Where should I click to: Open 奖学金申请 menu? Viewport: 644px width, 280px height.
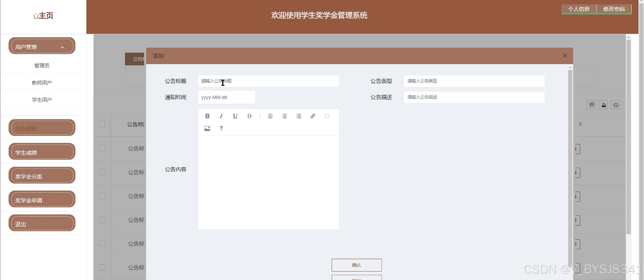point(42,199)
